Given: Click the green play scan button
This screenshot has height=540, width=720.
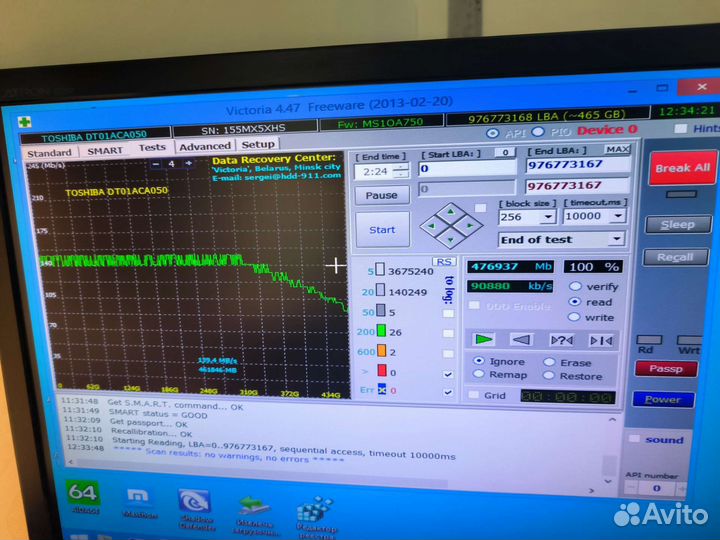Looking at the screenshot, I should 484,339.
